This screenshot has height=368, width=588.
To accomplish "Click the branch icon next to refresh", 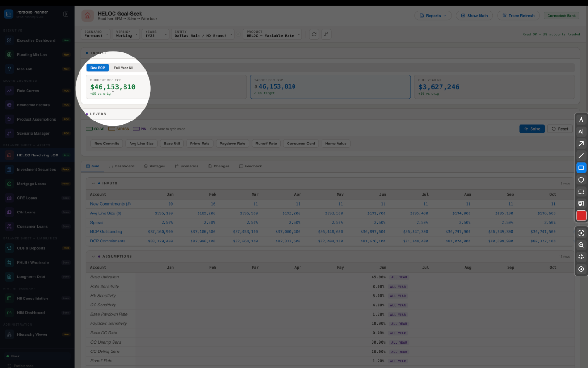I will coord(326,34).
